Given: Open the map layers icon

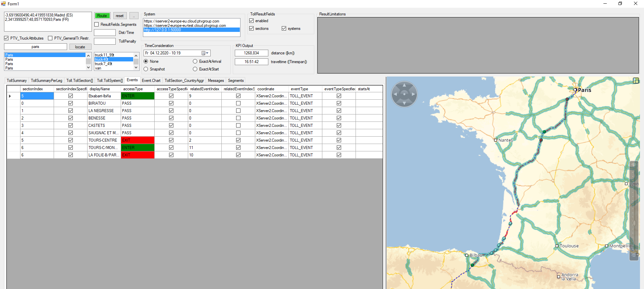Looking at the screenshot, I should pyautogui.click(x=636, y=81).
